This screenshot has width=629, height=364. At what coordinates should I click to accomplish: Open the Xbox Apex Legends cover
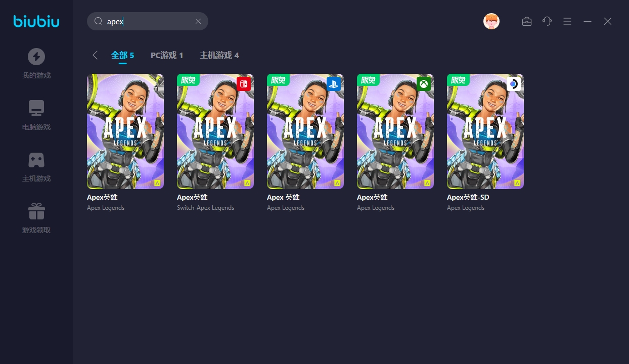tap(395, 131)
